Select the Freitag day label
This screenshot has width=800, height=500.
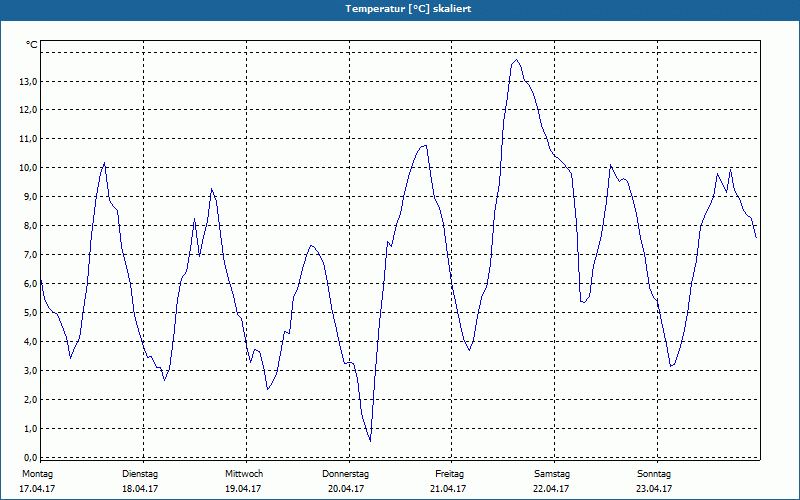pos(449,474)
